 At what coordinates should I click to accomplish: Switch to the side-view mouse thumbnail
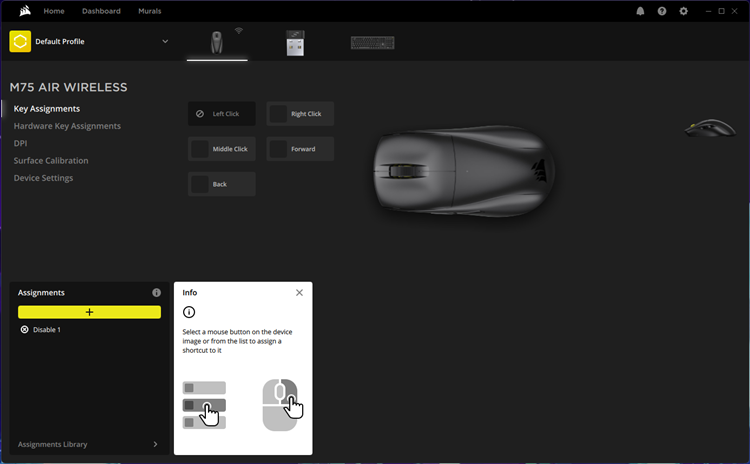[710, 128]
